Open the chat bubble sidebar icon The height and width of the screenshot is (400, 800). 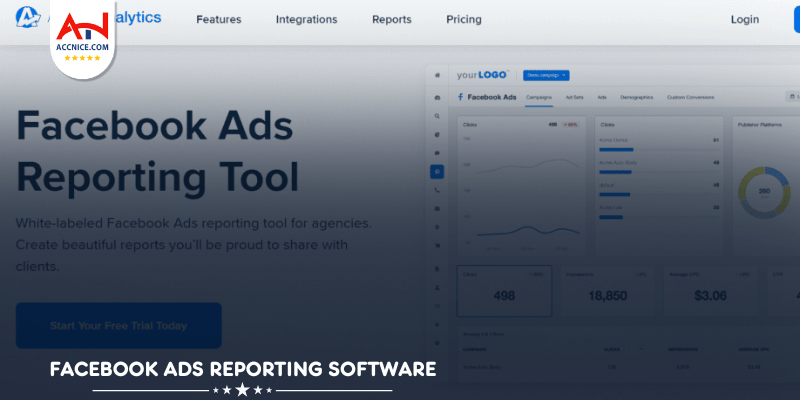click(x=437, y=153)
